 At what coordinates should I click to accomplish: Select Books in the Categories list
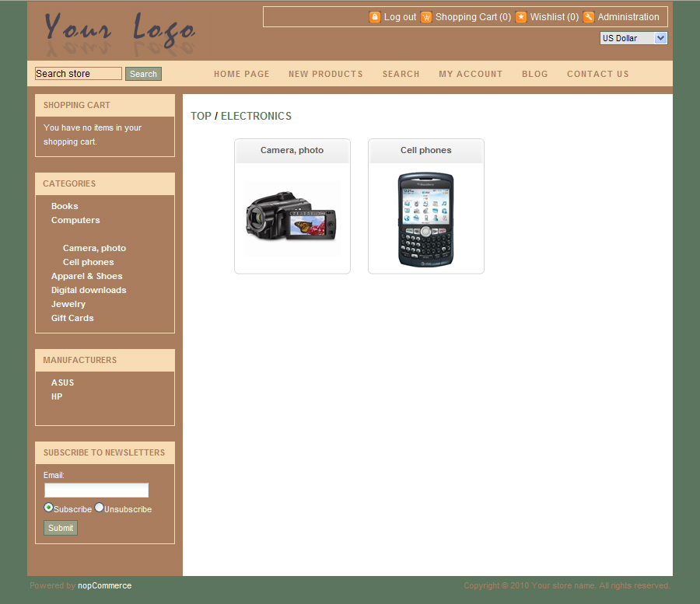65,206
